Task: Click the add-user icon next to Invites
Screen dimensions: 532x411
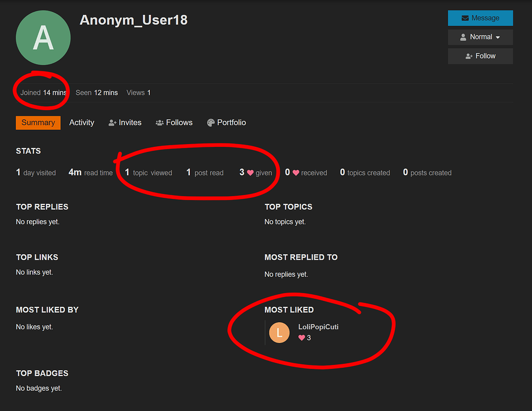Action: [112, 123]
